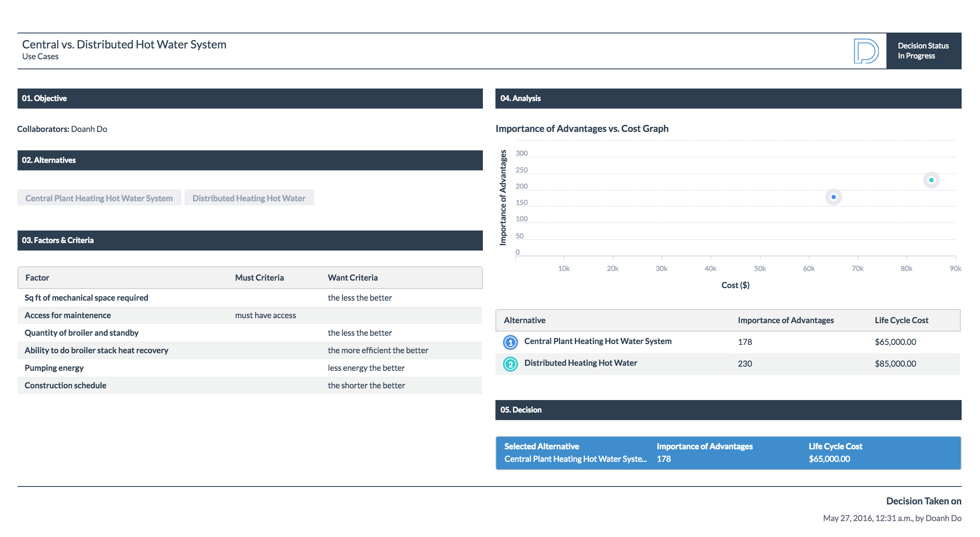The height and width of the screenshot is (537, 980).
Task: Select Ability to do broiler stack heat recovery
Action: coord(250,350)
